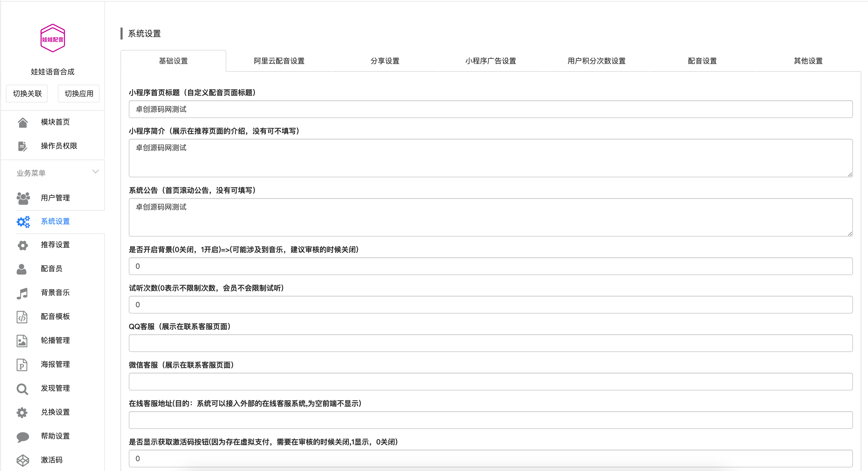This screenshot has width=868, height=471.
Task: Focus the 试听次数 input field
Action: coord(491,305)
